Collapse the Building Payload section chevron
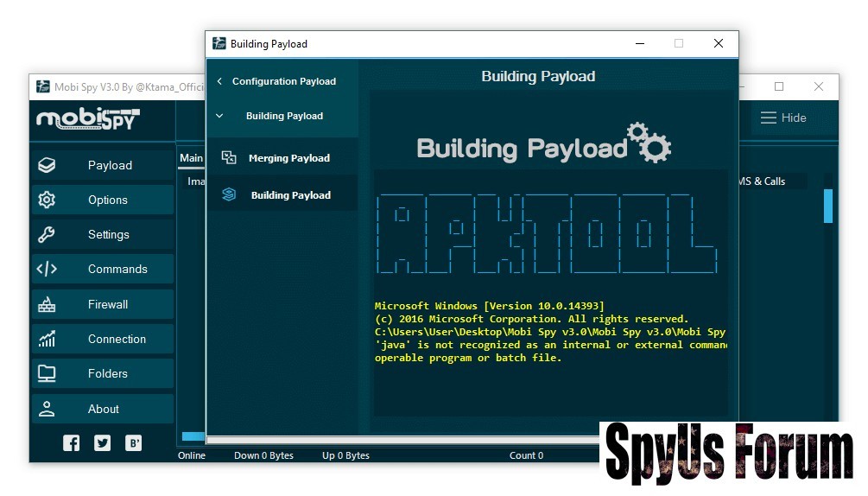The image size is (868, 496). click(x=219, y=116)
